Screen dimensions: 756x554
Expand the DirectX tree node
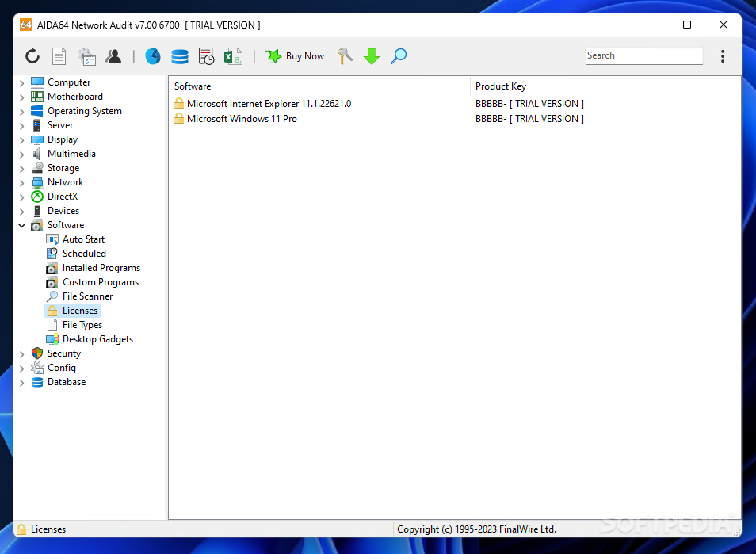tap(21, 197)
